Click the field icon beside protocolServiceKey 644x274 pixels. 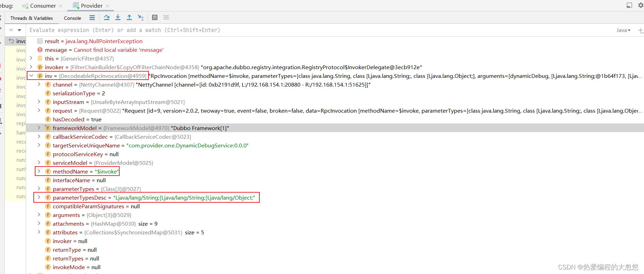pos(48,154)
